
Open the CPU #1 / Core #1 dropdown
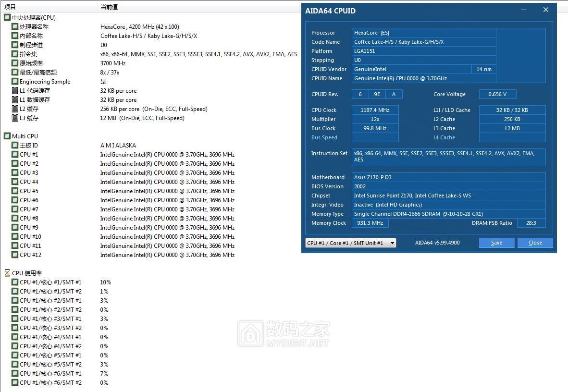(393, 243)
